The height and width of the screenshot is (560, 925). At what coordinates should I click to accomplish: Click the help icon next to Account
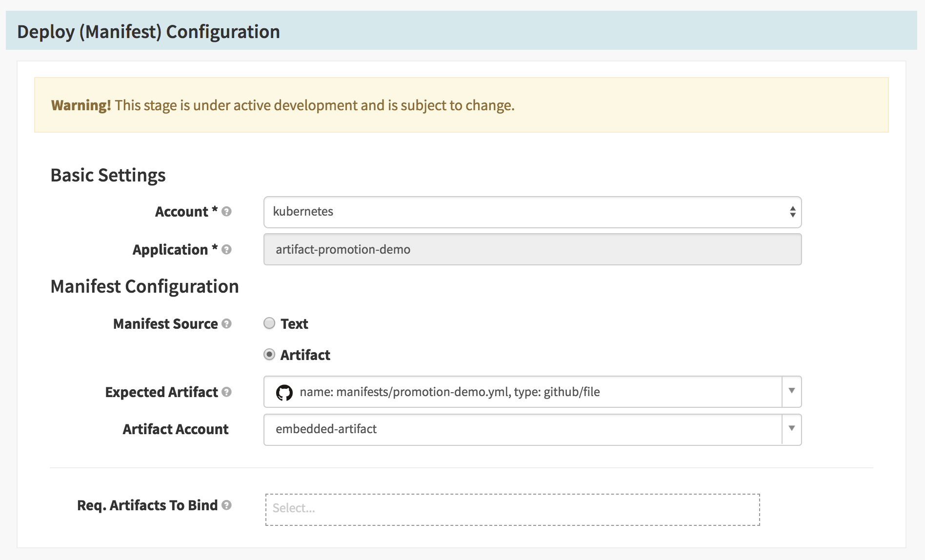[x=226, y=212]
